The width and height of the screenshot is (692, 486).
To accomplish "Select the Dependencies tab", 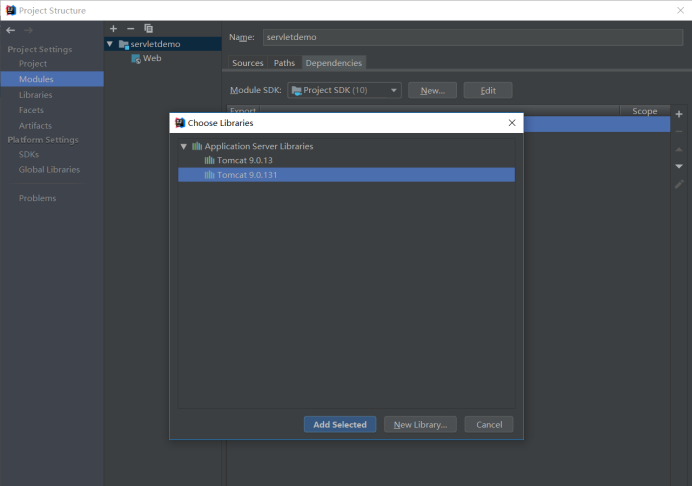I will 334,63.
